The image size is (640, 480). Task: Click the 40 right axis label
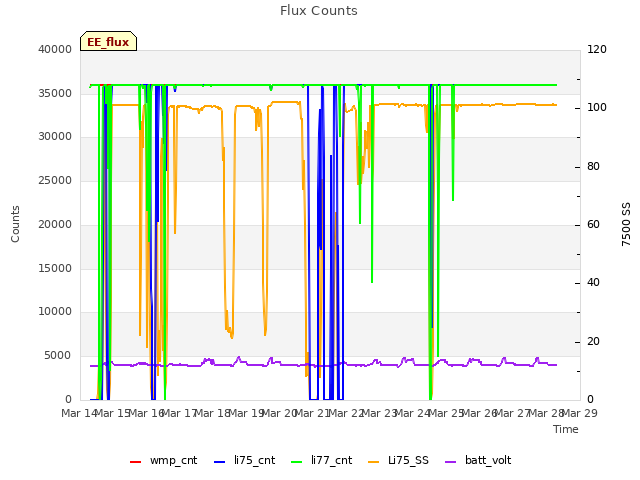pos(593,282)
